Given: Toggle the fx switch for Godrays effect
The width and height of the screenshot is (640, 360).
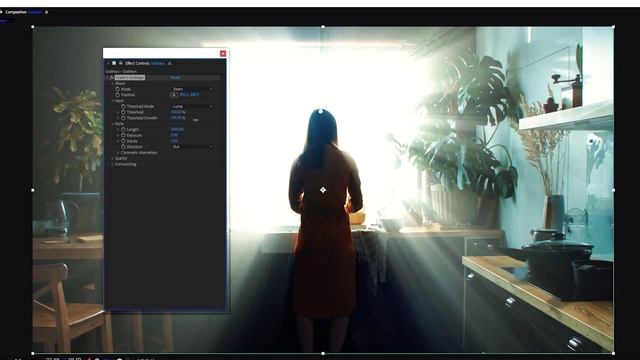Looking at the screenshot, I should (x=111, y=78).
